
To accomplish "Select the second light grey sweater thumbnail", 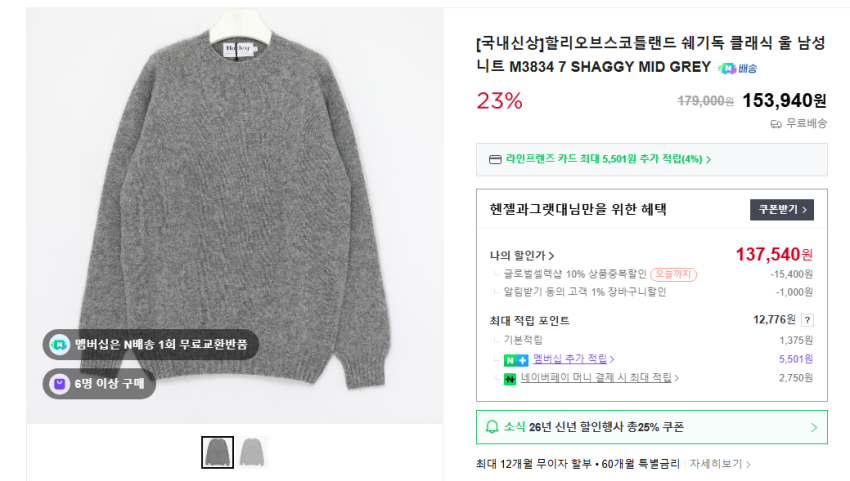I will click(x=251, y=452).
